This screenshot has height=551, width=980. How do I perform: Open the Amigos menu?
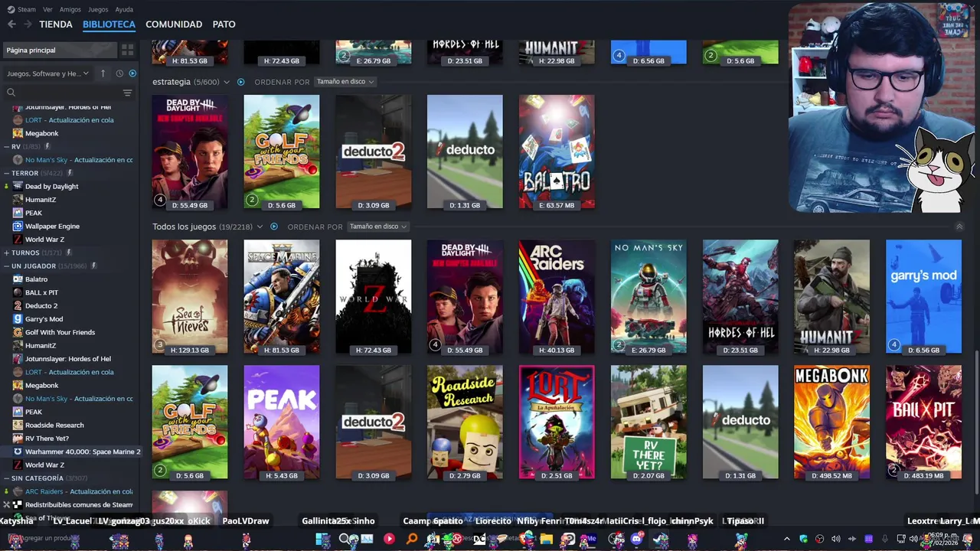[70, 9]
